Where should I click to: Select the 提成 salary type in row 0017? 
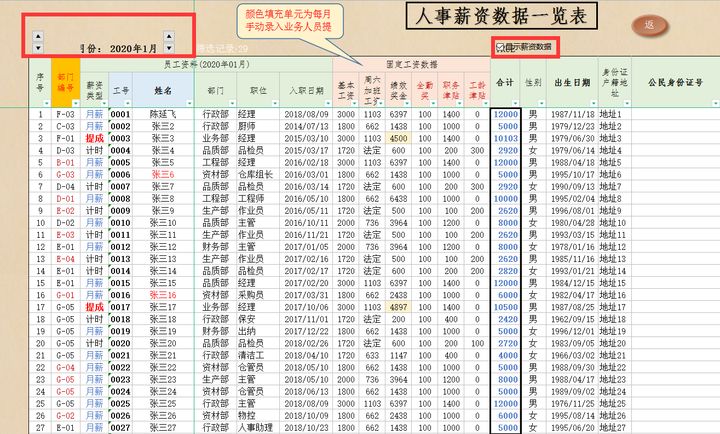coord(95,307)
